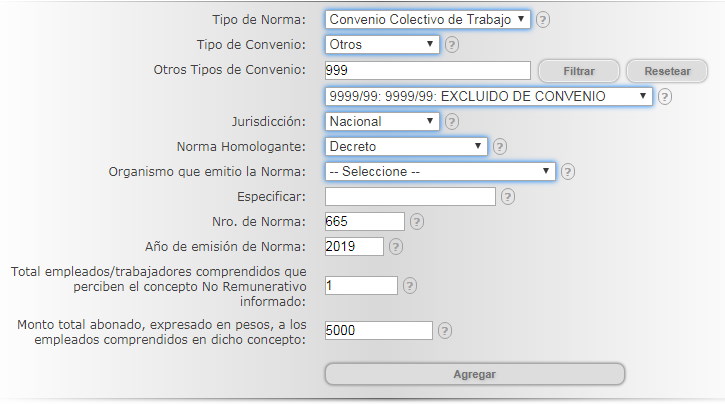Click the empty Especificar input field
Viewport: 725px width, 404px height.
410,196
